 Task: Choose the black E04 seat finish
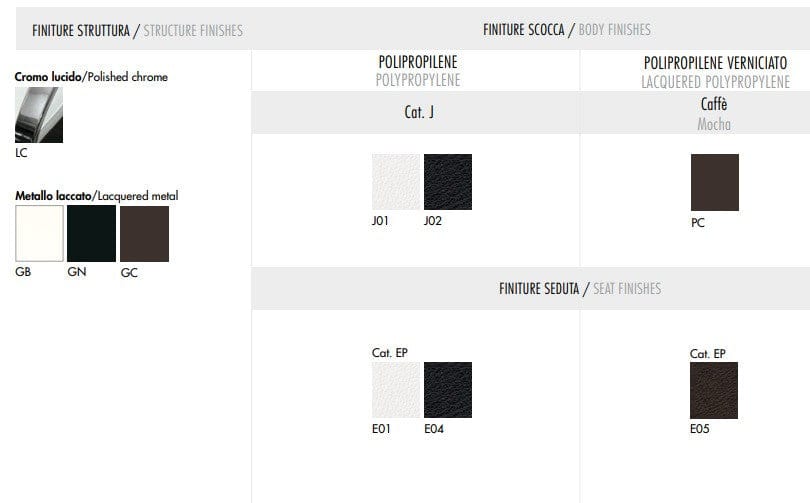pos(448,390)
